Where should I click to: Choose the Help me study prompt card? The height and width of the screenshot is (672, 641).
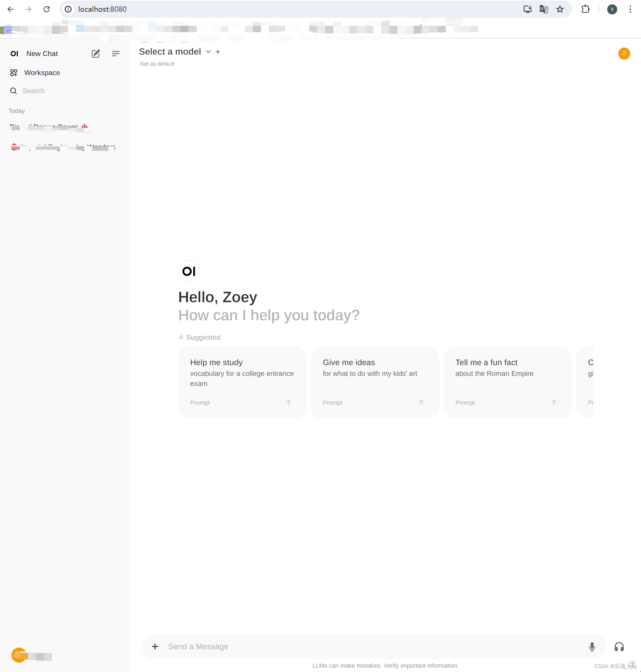(x=242, y=382)
